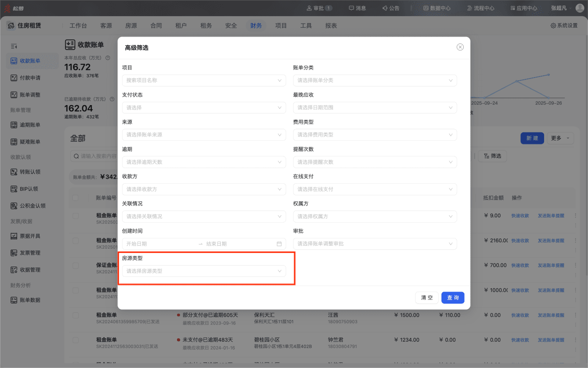Image resolution: width=588 pixels, height=368 pixels.
Task: Switch to the 报表 top tab
Action: [331, 26]
